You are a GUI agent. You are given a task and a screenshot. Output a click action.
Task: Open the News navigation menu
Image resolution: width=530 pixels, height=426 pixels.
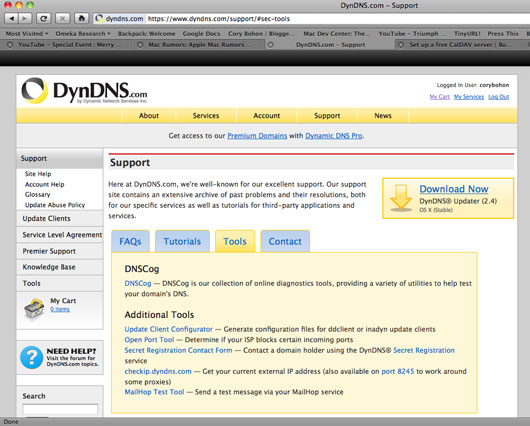383,116
